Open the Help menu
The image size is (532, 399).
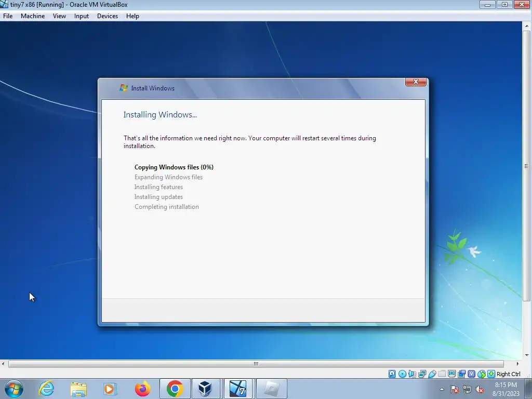132,16
